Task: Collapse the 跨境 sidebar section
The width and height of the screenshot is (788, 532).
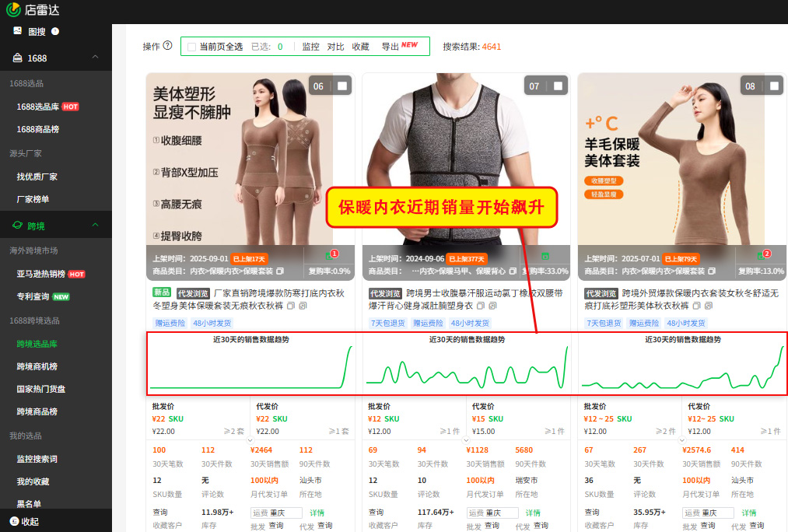Action: (95, 226)
